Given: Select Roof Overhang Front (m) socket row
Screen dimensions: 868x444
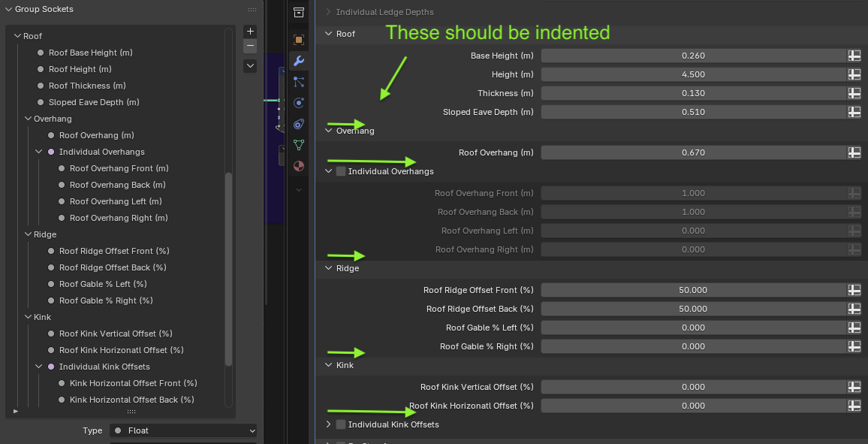Looking at the screenshot, I should tap(119, 168).
